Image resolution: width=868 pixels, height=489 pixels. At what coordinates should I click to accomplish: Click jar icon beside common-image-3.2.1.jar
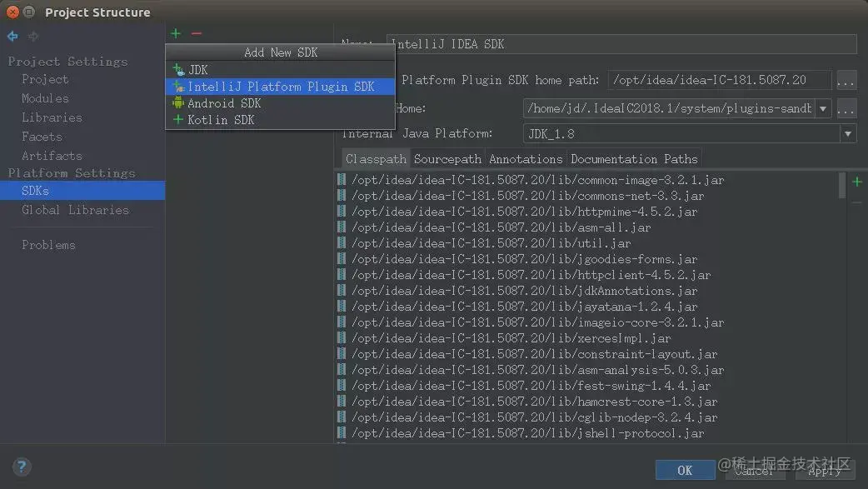click(342, 179)
